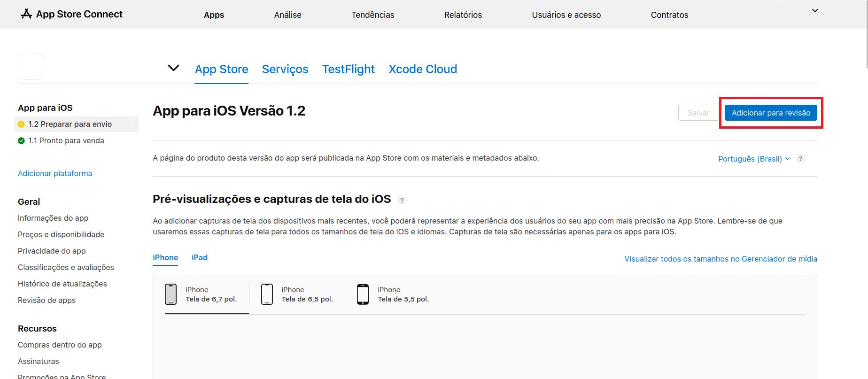Click help icon beside Pré-visualizações heading
The image size is (868, 379).
[x=402, y=200]
